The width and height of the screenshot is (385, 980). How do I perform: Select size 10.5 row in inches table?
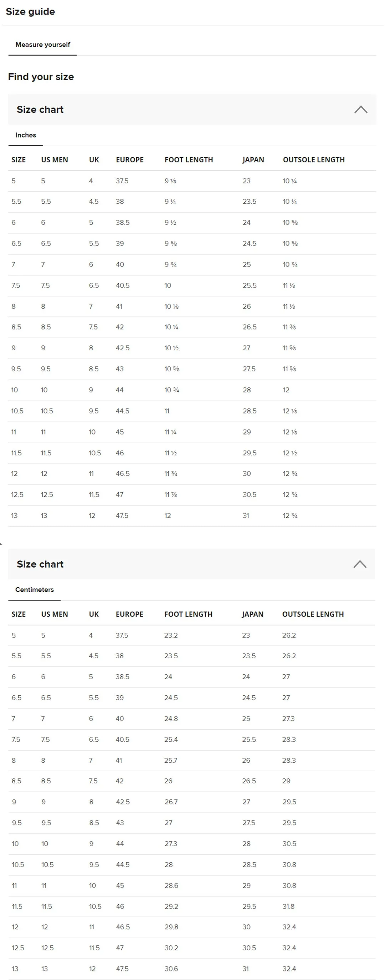(192, 411)
